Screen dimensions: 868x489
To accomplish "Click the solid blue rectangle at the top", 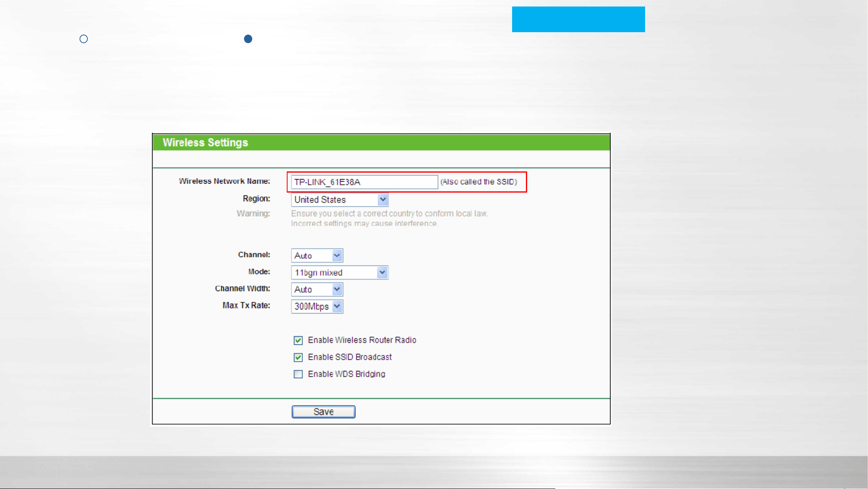I will (x=578, y=19).
